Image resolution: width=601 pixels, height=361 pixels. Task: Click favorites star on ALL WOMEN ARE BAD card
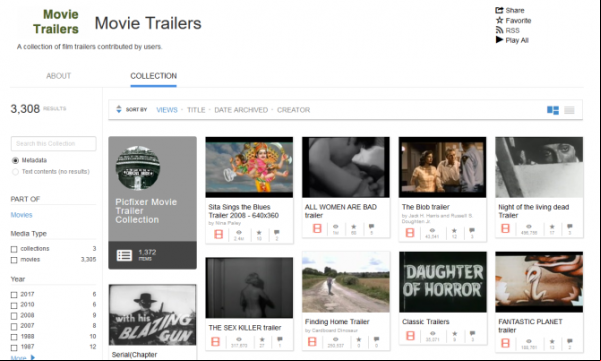point(354,226)
